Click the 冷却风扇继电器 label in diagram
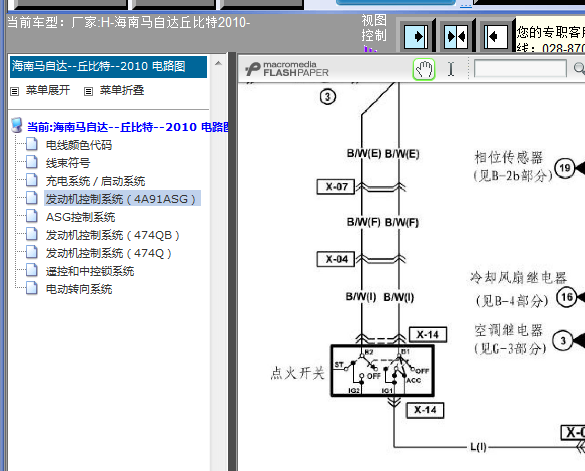The image size is (585, 471). click(x=519, y=278)
